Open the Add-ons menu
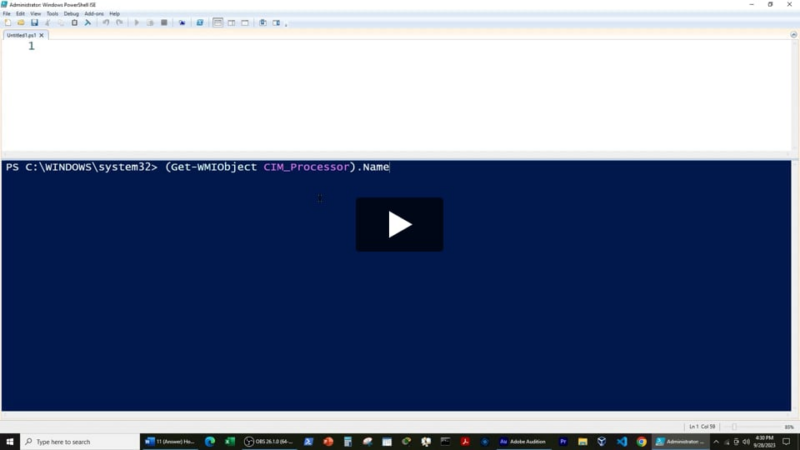Image resolution: width=800 pixels, height=450 pixels. pyautogui.click(x=94, y=13)
